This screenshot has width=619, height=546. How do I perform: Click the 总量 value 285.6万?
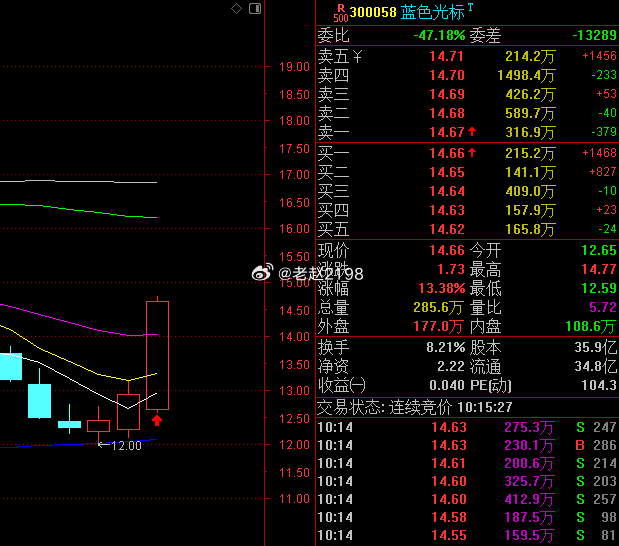[x=438, y=308]
